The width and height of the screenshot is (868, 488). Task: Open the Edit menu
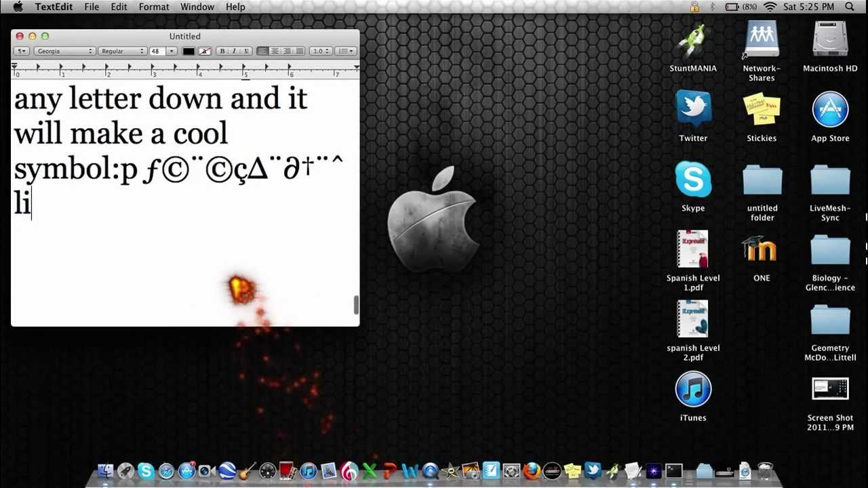pos(119,7)
